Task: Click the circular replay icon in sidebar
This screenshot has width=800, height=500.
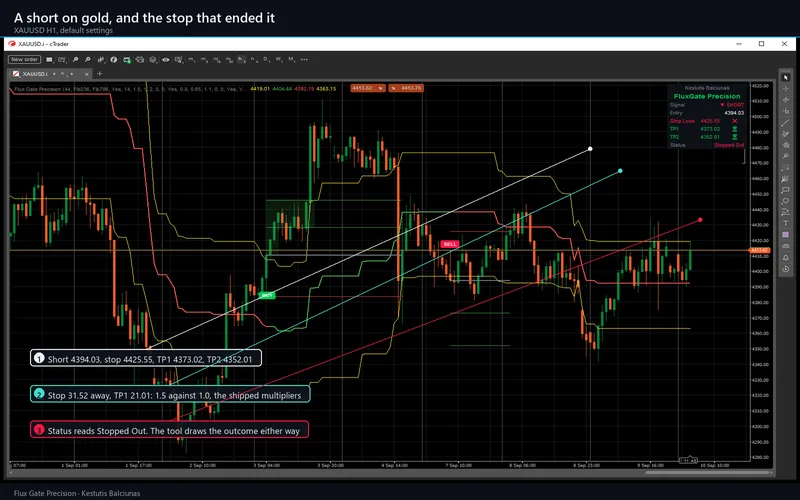Action: point(786,269)
